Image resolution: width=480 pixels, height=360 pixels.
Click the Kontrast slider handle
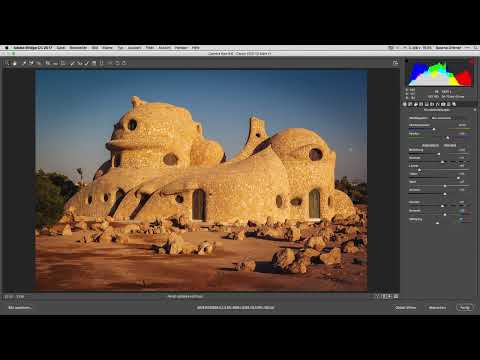tap(442, 162)
